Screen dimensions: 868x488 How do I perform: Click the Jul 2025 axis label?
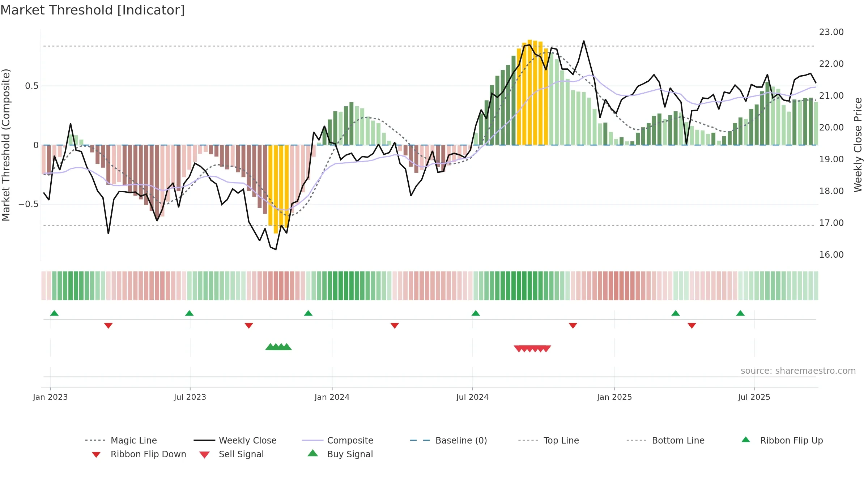tap(754, 397)
